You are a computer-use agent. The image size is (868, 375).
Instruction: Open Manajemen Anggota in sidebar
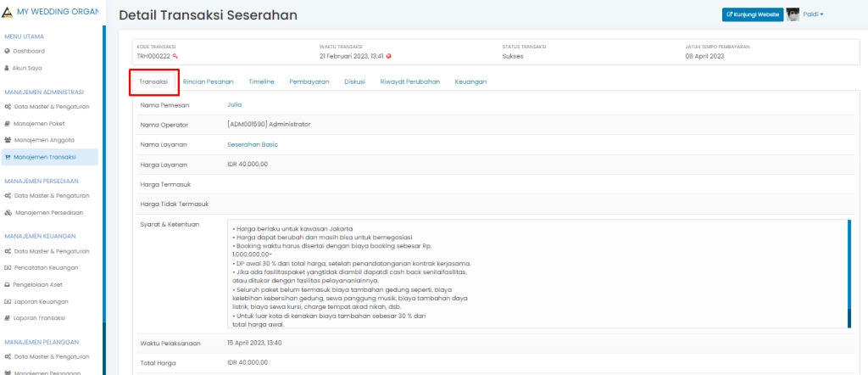pyautogui.click(x=45, y=140)
